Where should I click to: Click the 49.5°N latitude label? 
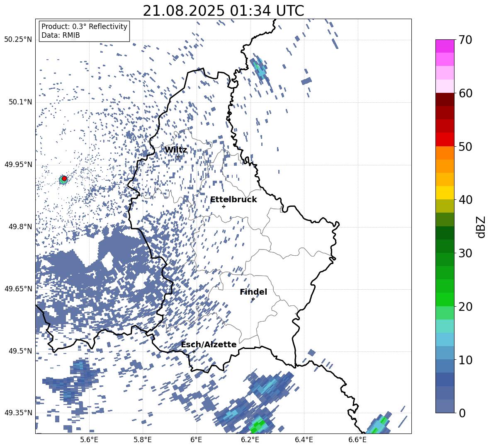point(20,351)
